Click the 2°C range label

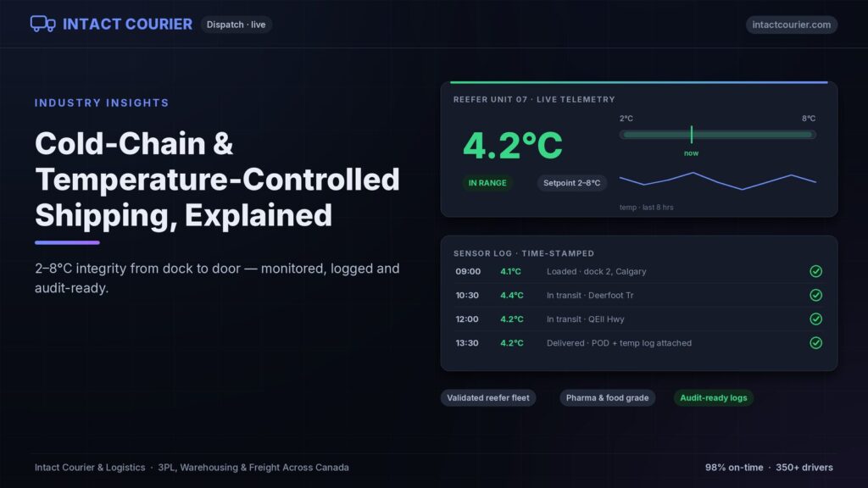[626, 119]
